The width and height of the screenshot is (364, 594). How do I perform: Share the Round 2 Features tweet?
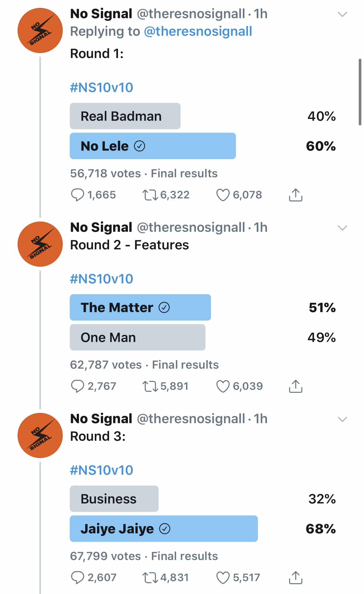point(295,386)
